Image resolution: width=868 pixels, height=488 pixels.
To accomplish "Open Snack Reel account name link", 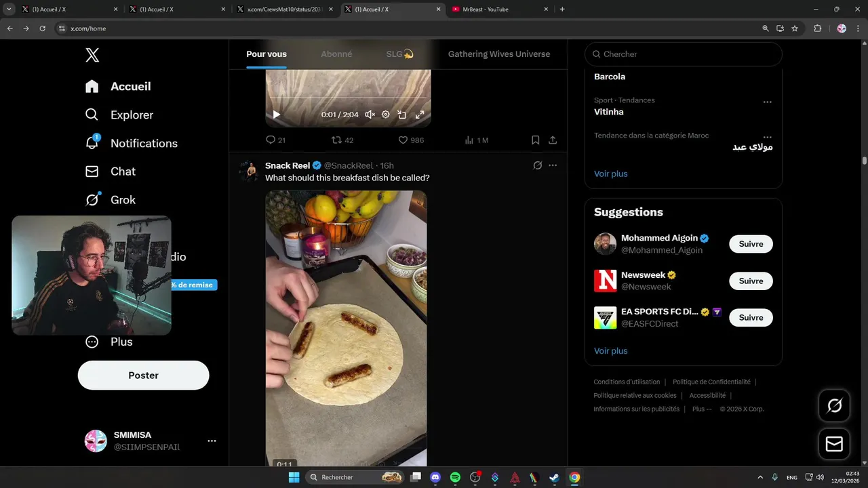I will click(288, 165).
